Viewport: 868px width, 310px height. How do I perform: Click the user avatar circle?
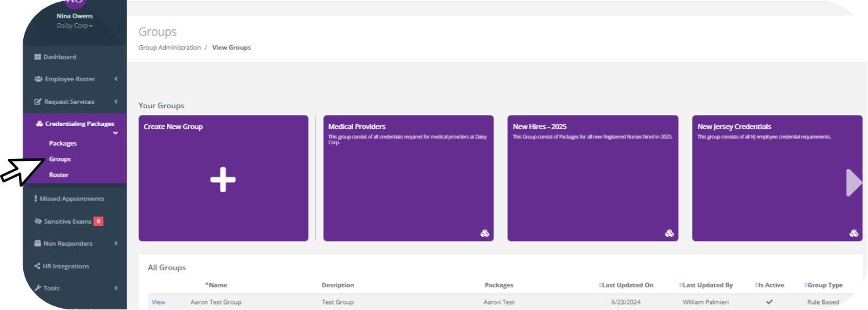(75, 3)
